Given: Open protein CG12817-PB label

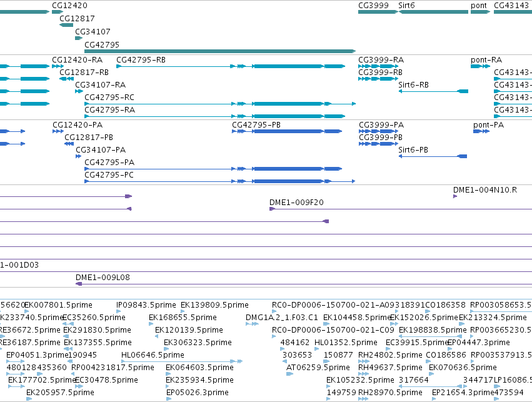Looking at the screenshot, I should pyautogui.click(x=89, y=138).
